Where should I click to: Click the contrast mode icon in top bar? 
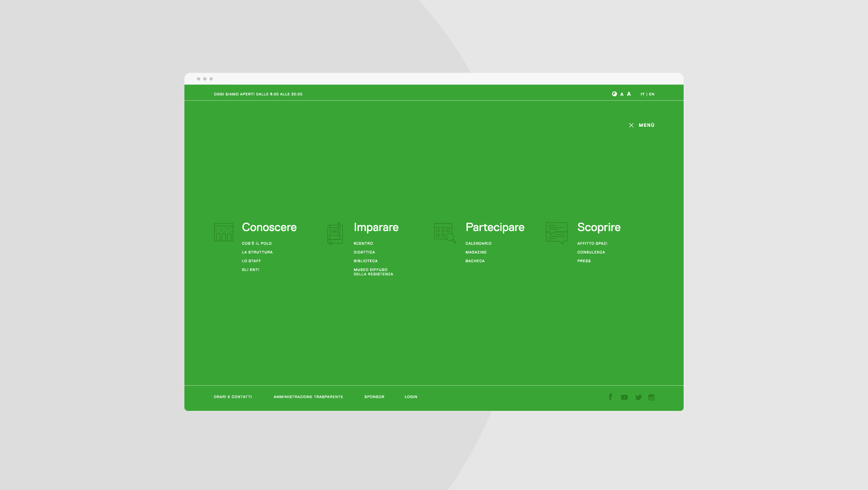pos(614,94)
